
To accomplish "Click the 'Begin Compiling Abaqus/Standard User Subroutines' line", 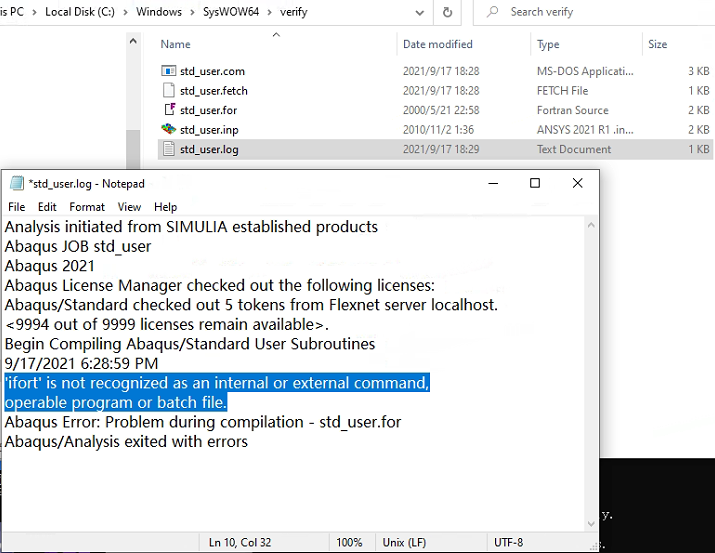I will (190, 344).
